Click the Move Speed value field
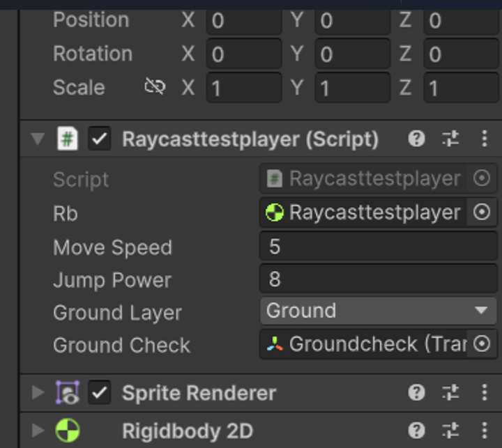This screenshot has height=448, width=502. (378, 246)
